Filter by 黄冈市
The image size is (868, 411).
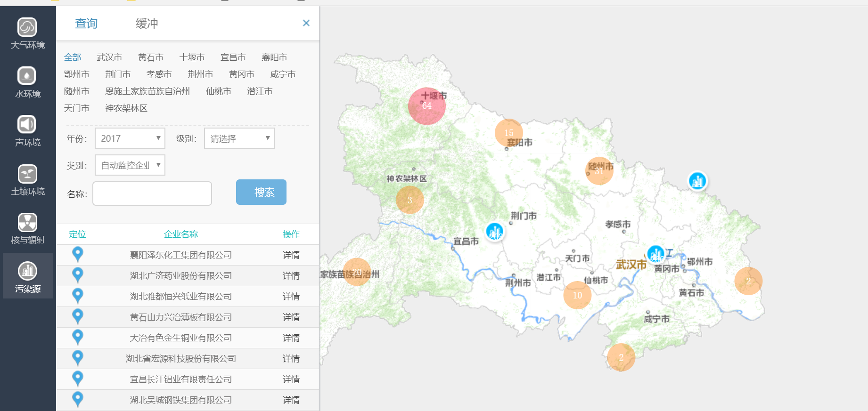coord(242,74)
